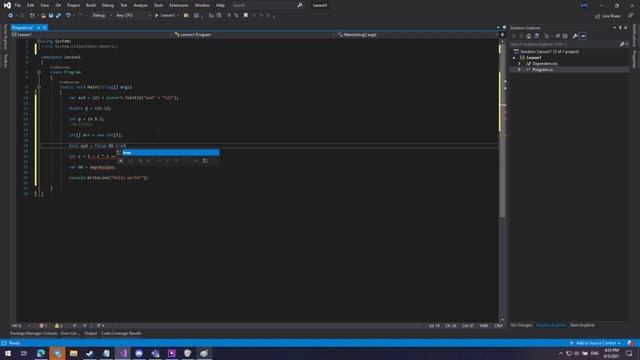Screen dimensions: 640x360
Task: Click the Save toolbar icon
Action: click(51, 16)
